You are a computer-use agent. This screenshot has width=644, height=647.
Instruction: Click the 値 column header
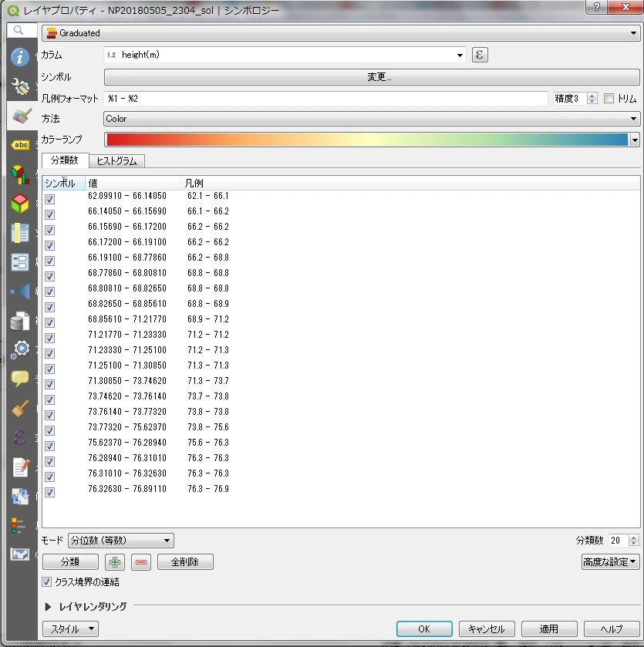133,183
